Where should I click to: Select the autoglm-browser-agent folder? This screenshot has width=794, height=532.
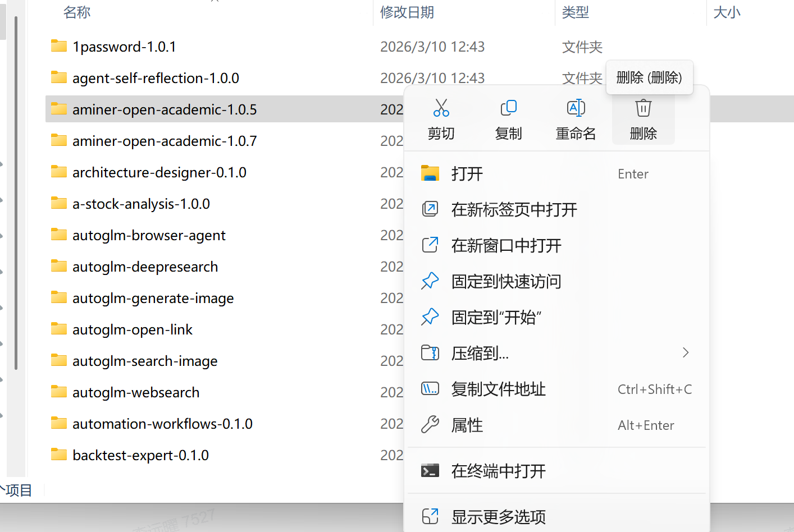point(149,235)
